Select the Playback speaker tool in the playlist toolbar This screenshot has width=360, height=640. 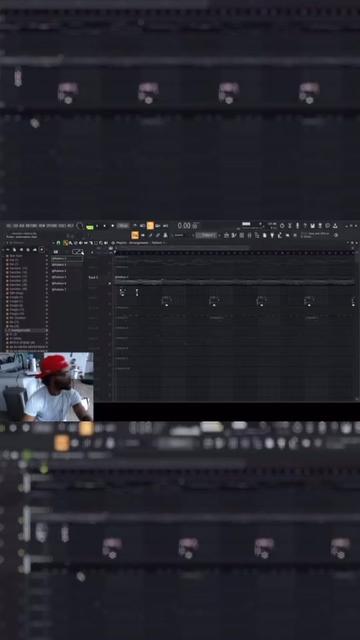click(x=106, y=242)
